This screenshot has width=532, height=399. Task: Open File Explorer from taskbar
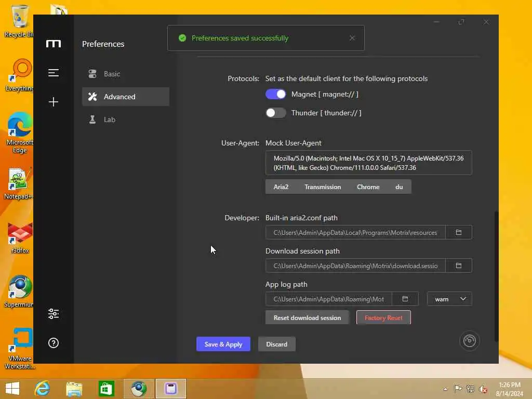click(x=74, y=389)
